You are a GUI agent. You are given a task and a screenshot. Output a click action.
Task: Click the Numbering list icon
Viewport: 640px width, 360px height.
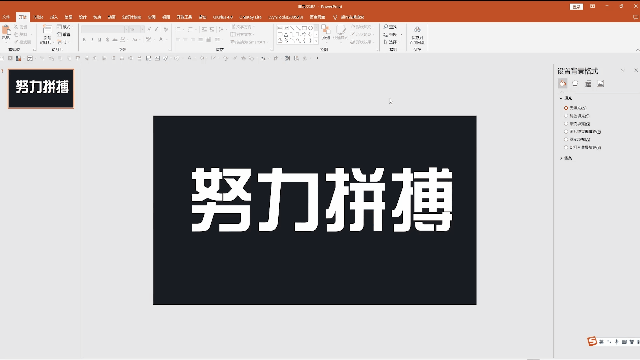coord(190,29)
